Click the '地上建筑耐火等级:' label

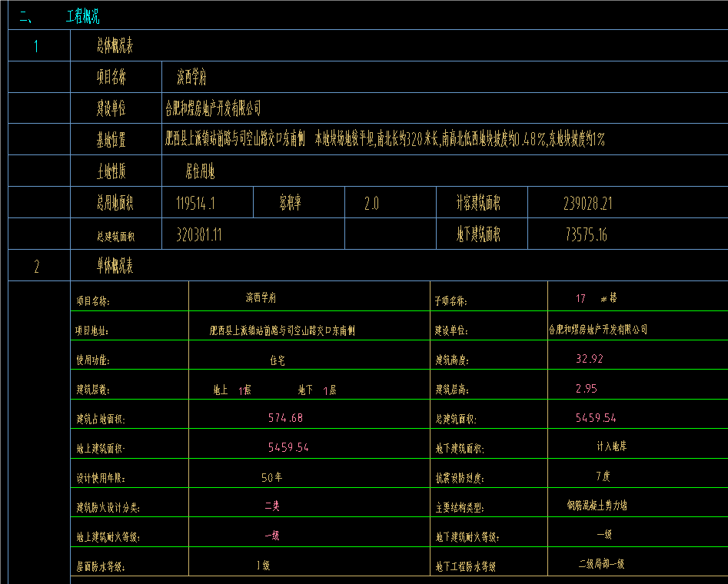(x=108, y=537)
